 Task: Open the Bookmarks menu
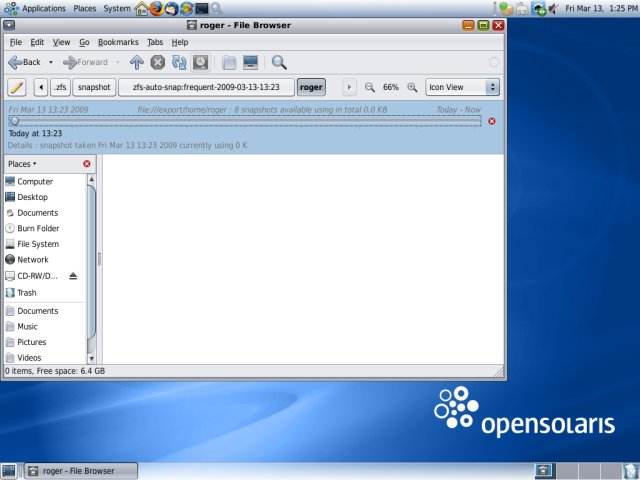(118, 42)
